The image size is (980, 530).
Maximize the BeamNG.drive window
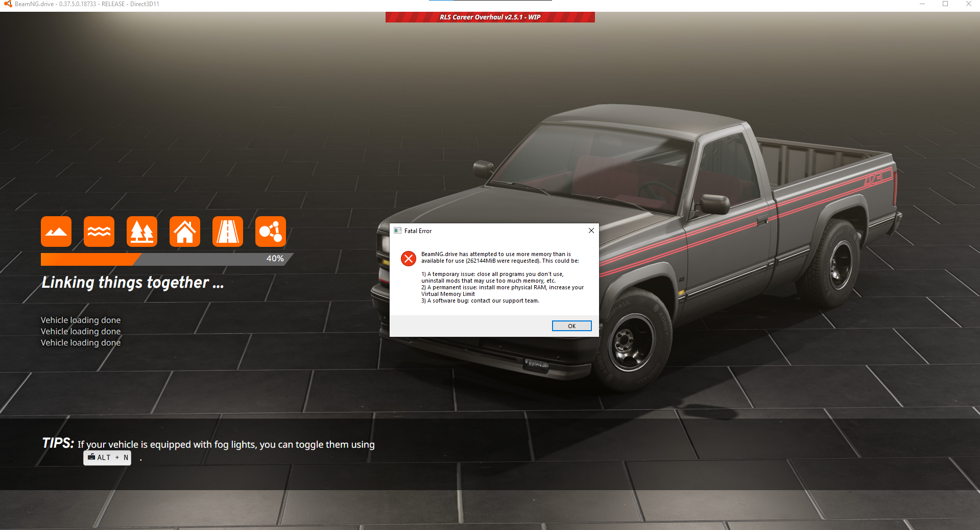945,4
